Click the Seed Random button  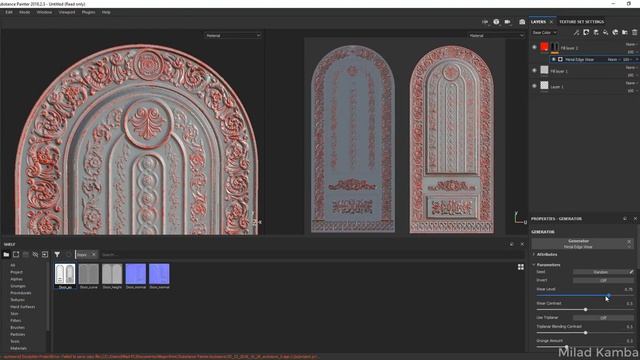600,272
